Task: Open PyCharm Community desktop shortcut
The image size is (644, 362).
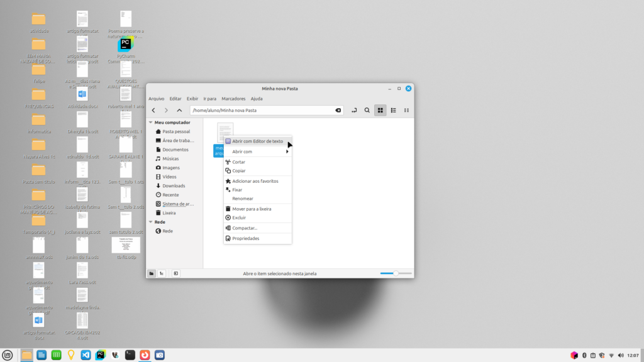Action: pos(125,46)
